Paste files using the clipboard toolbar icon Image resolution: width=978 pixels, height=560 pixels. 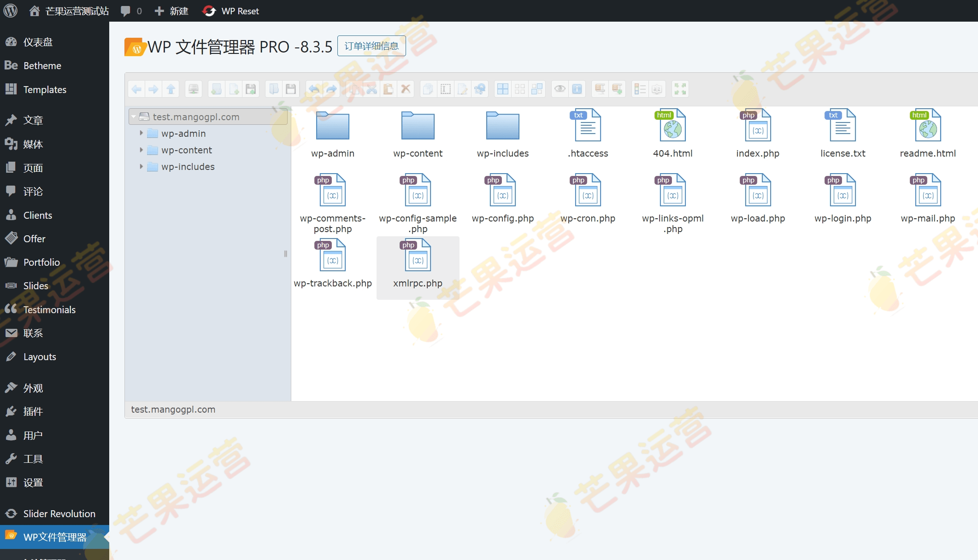pos(388,88)
